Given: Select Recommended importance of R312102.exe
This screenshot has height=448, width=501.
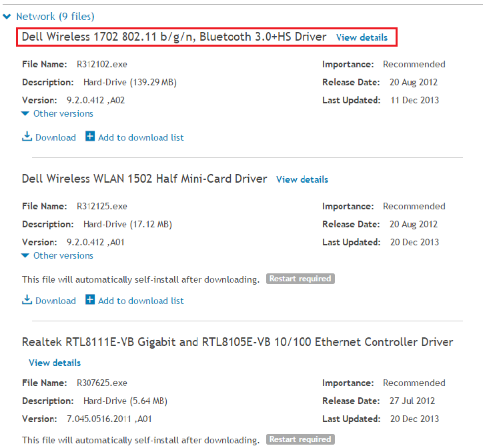Looking at the screenshot, I should [x=414, y=64].
